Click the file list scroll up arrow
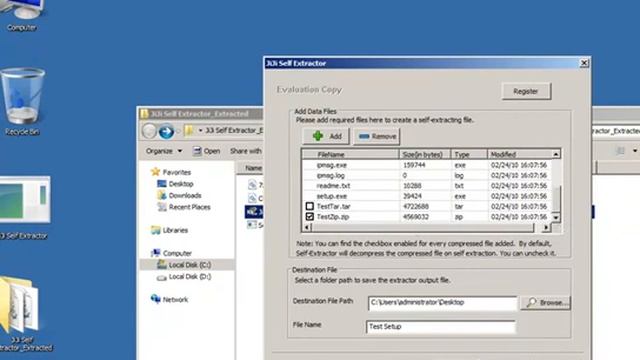This screenshot has width=640, height=360. [x=556, y=154]
